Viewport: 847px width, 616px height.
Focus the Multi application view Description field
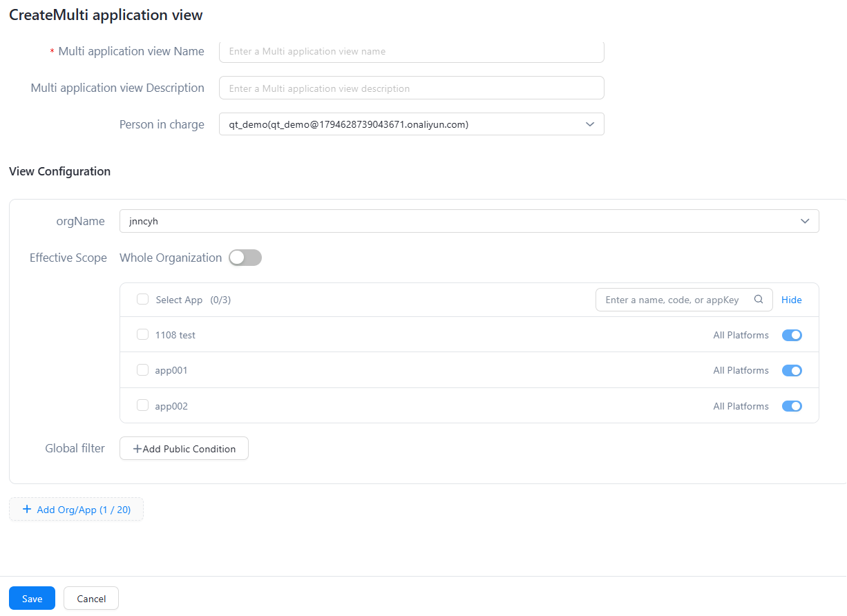coord(412,88)
